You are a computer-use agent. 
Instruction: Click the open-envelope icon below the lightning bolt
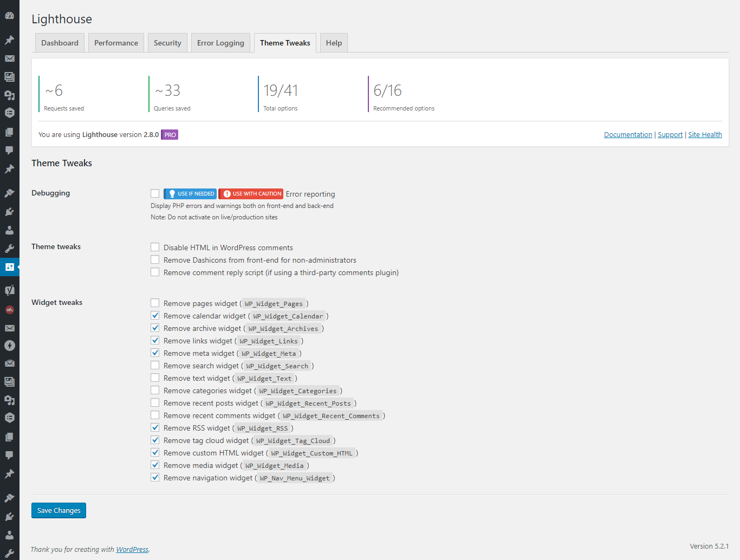click(x=9, y=363)
